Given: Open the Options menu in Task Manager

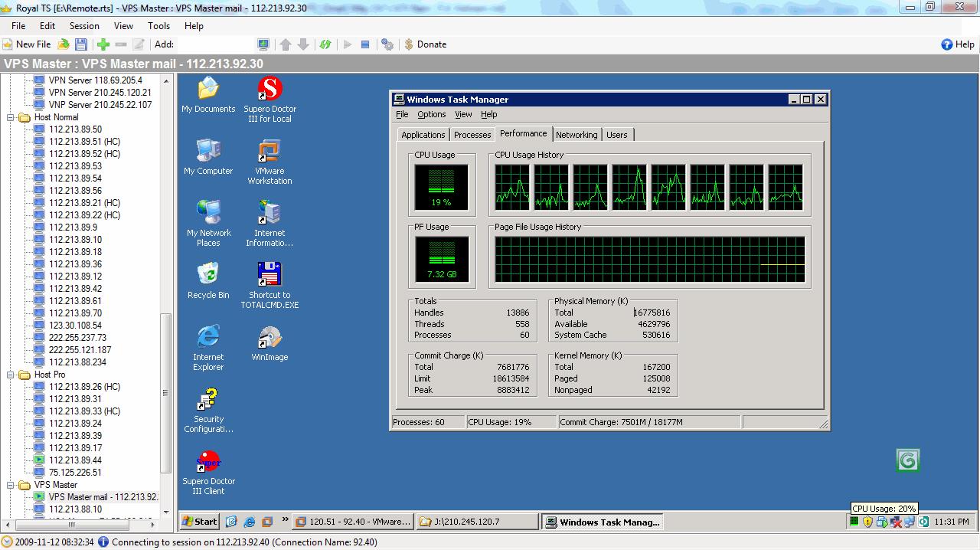Looking at the screenshot, I should pyautogui.click(x=431, y=114).
